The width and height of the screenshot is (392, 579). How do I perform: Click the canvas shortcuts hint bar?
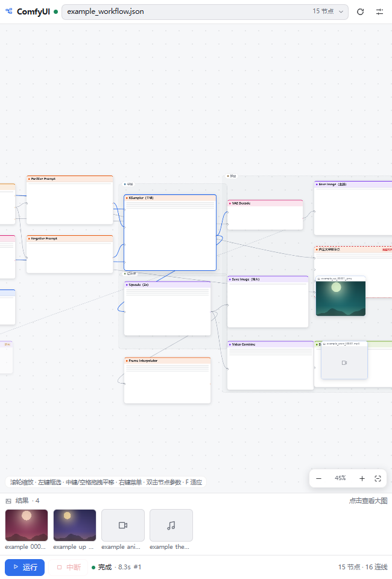106,482
